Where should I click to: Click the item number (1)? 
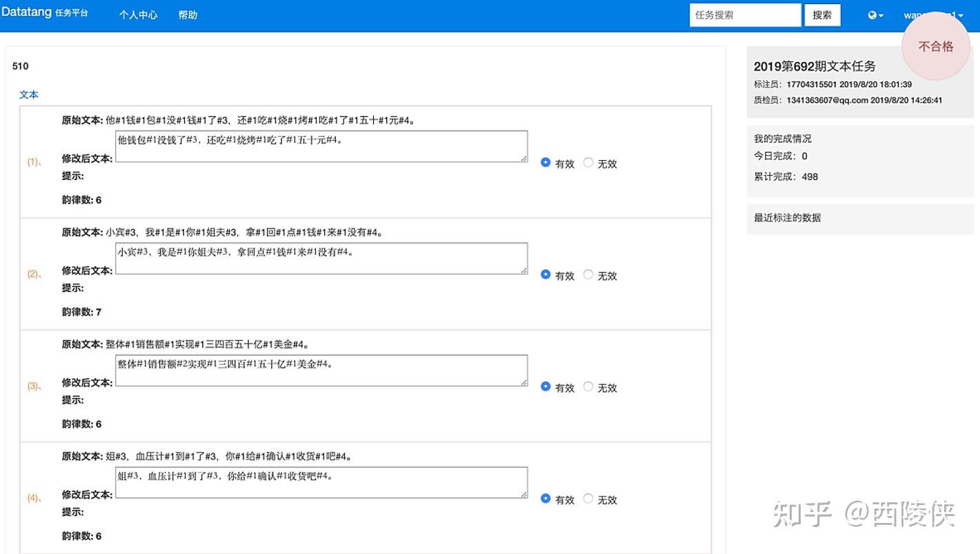(34, 162)
